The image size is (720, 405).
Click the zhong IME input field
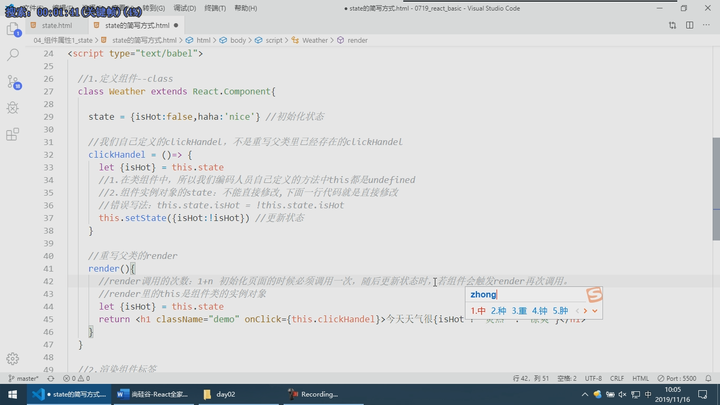(526, 294)
